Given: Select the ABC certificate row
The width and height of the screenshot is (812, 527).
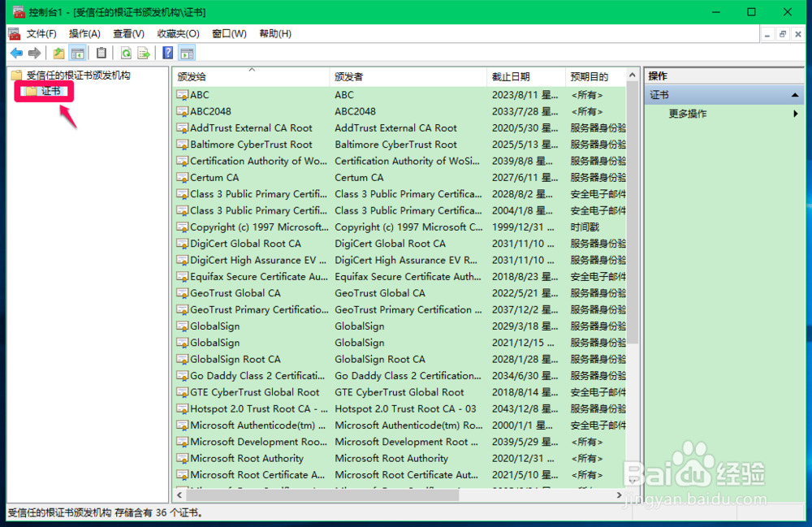Looking at the screenshot, I should point(400,95).
